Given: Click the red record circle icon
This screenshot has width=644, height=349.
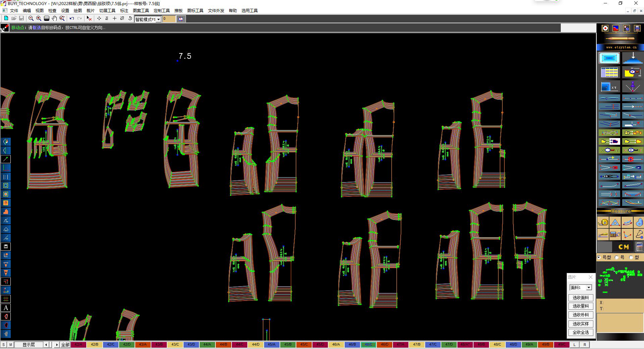Looking at the screenshot, I should point(605,29).
